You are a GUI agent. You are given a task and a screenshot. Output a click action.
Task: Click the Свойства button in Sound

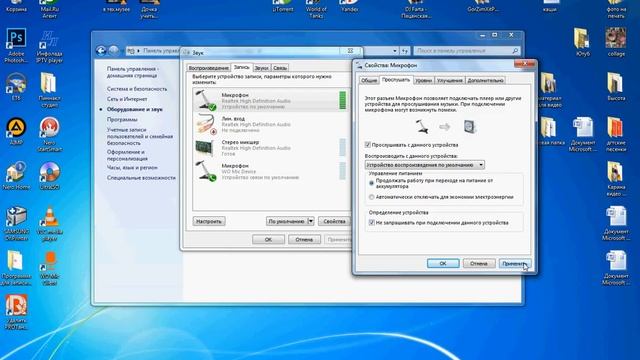coord(334,221)
